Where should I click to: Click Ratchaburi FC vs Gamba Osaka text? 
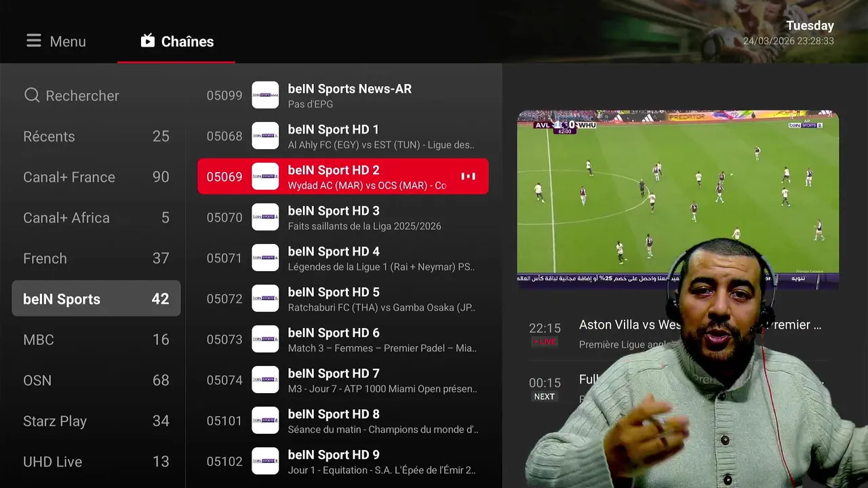pos(381,308)
